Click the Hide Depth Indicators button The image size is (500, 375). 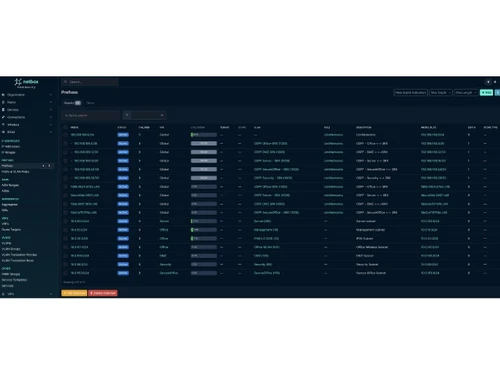pos(411,92)
